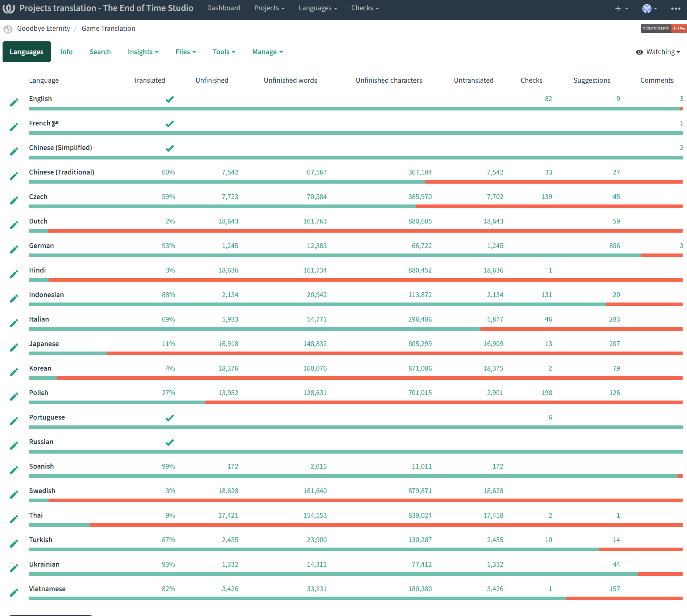This screenshot has width=687, height=616.
Task: Open the Goodbye Eternity breadcrumb link
Action: 44,29
